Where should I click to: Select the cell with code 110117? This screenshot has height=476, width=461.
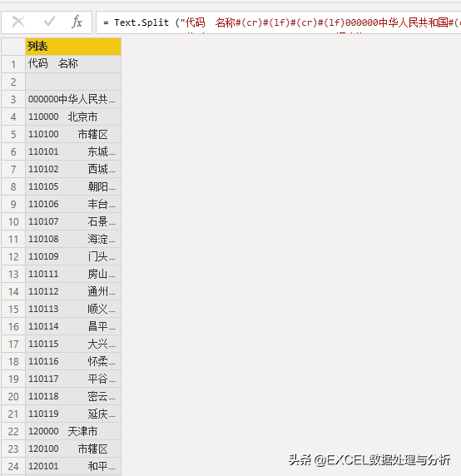[73, 379]
